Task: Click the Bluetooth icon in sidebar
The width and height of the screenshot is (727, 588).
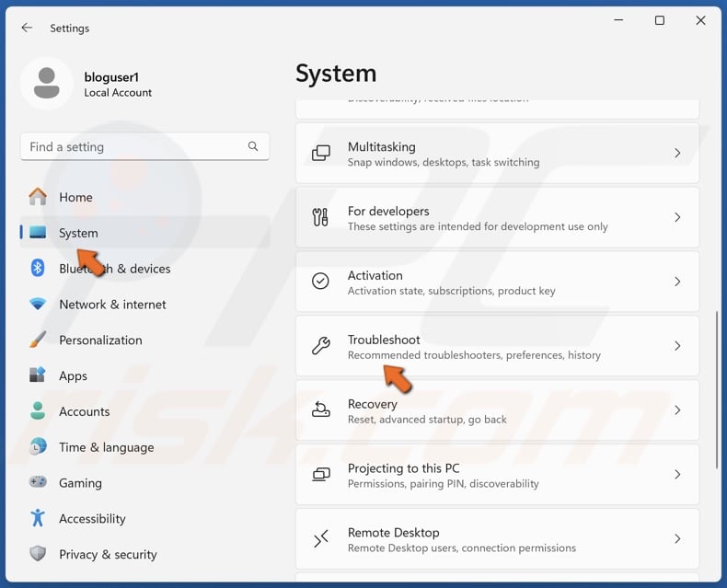Action: point(38,268)
